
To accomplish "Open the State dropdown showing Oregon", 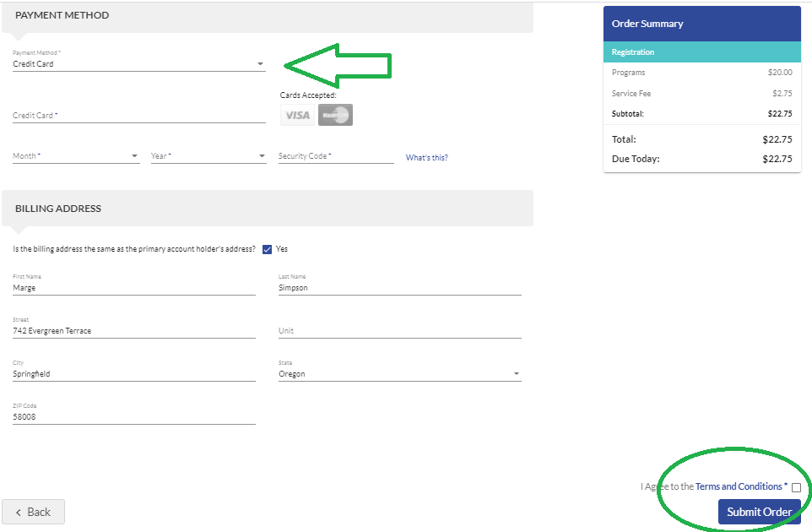I will click(x=400, y=374).
